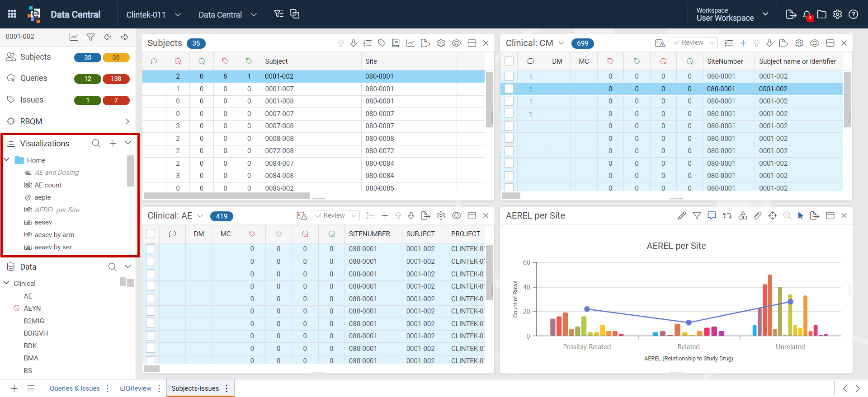Image resolution: width=868 pixels, height=397 pixels.
Task: Open the notifications bell
Action: click(x=807, y=14)
